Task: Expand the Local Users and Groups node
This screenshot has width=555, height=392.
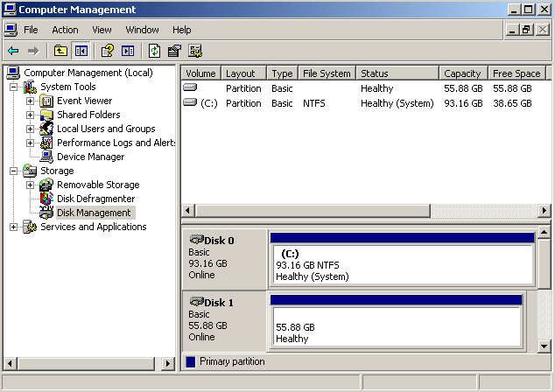Action: (x=31, y=129)
